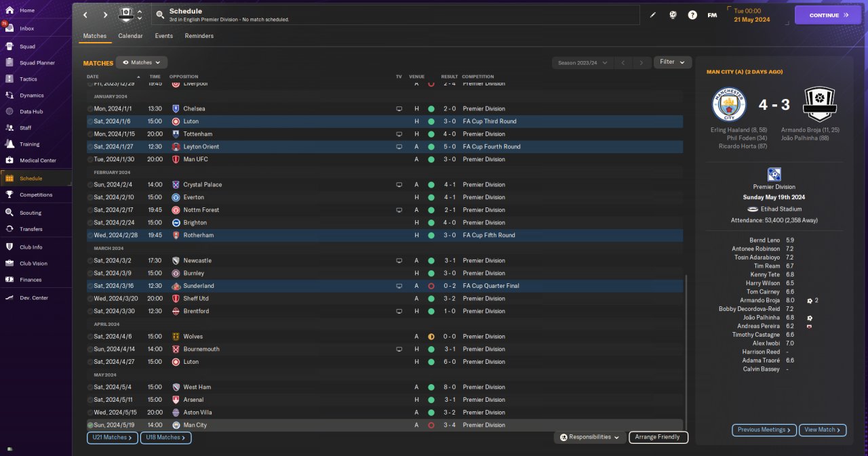Viewport: 868px width, 456px height.
Task: Open the help question mark icon
Action: 692,15
